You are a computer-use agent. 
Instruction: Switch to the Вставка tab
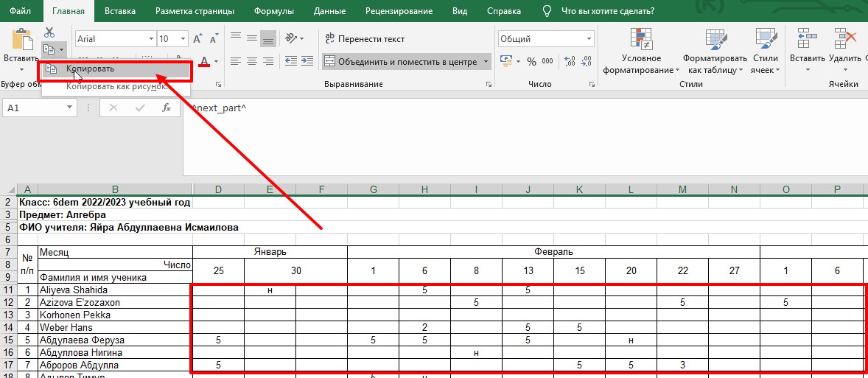119,11
